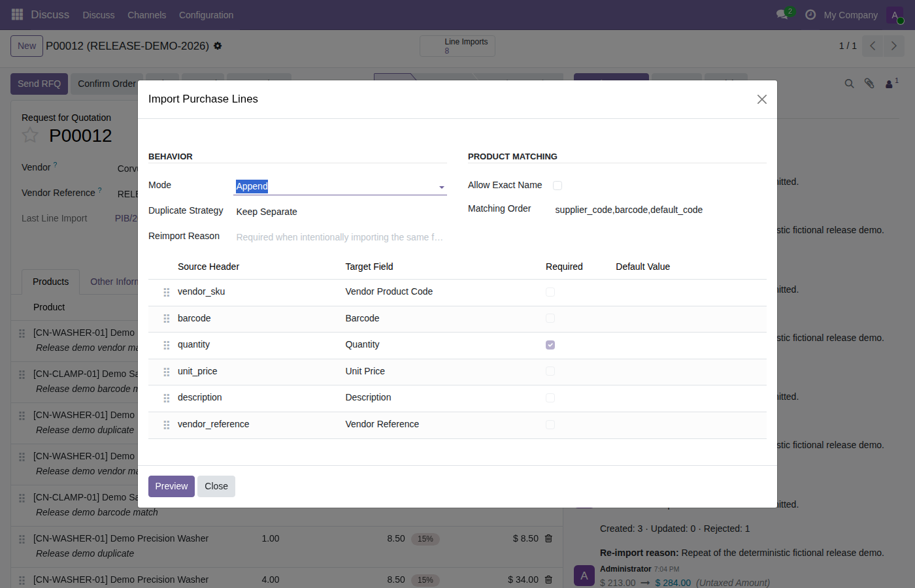Toggle Required checkbox for barcode

[550, 318]
